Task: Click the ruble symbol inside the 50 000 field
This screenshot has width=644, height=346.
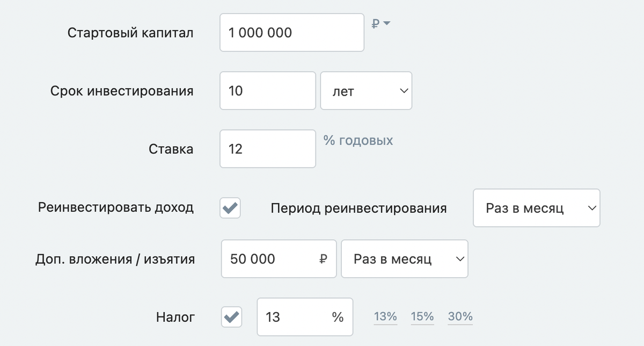Action: point(323,259)
